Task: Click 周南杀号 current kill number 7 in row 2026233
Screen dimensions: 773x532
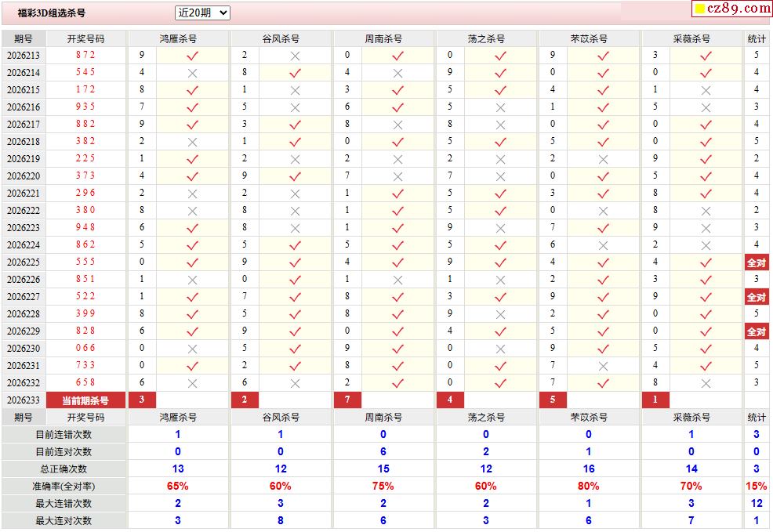Action: [x=347, y=400]
